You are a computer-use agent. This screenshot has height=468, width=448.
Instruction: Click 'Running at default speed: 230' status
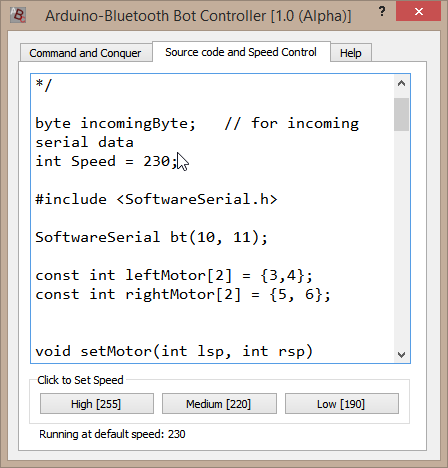pyautogui.click(x=112, y=434)
